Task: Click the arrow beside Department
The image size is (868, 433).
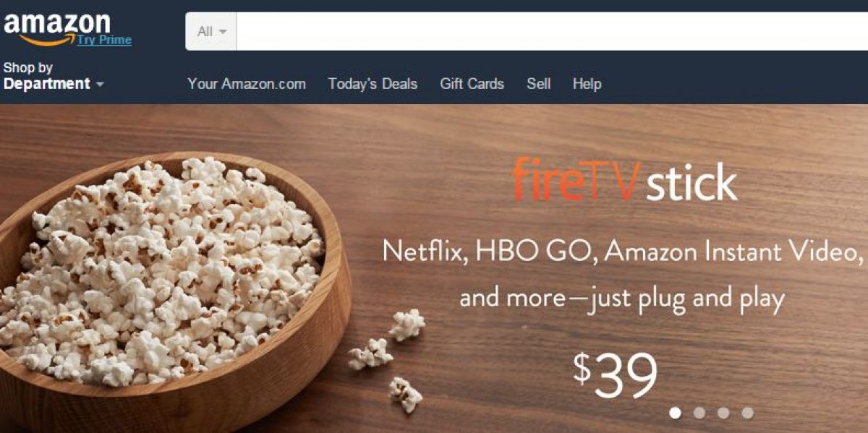Action: [100, 85]
